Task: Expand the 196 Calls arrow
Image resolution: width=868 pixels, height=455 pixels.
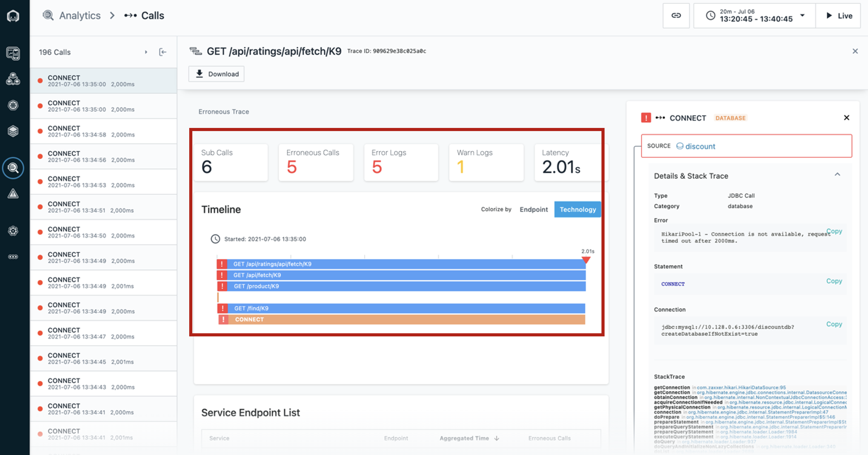Action: (146, 52)
